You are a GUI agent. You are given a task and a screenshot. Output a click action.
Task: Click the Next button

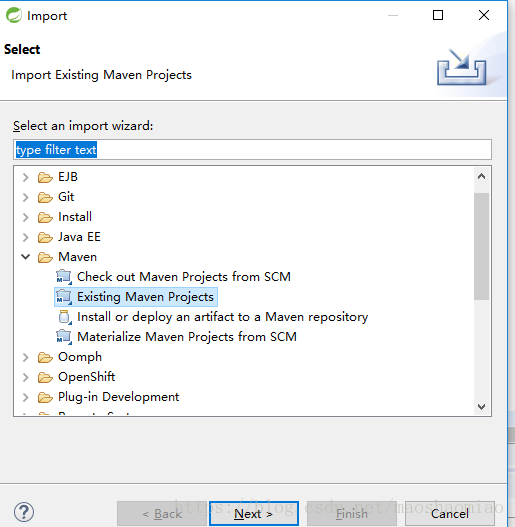click(x=254, y=514)
